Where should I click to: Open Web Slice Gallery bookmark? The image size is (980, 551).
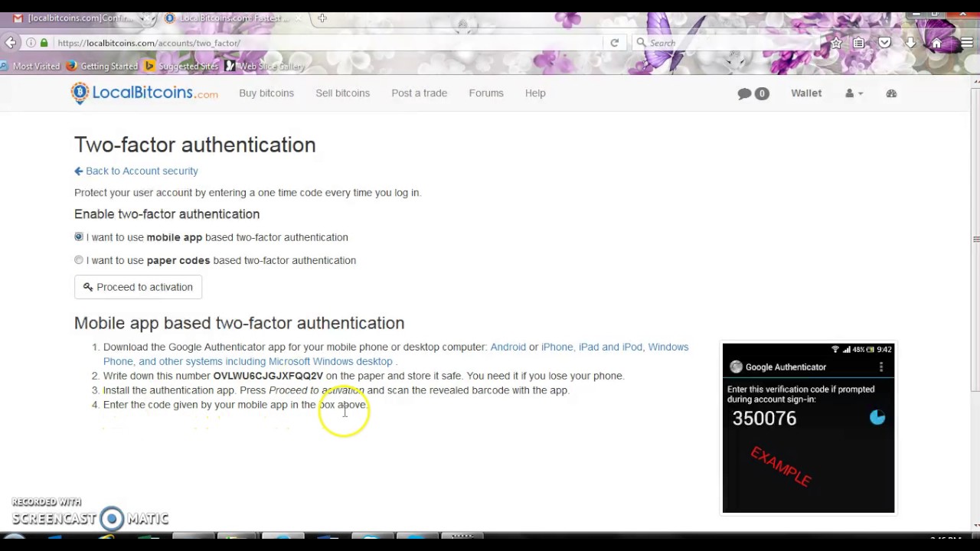[x=265, y=66]
